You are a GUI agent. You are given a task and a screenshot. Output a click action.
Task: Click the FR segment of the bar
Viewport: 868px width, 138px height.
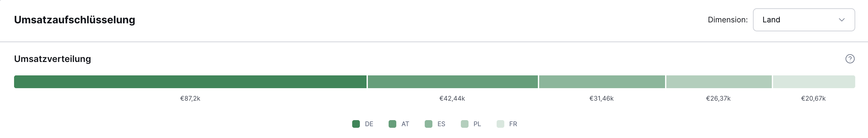tap(814, 82)
